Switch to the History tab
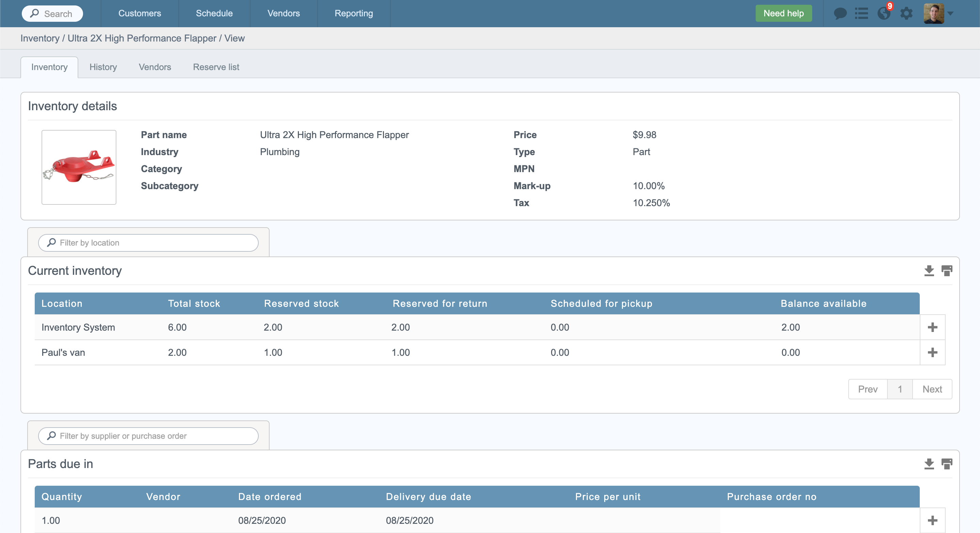Image resolution: width=980 pixels, height=533 pixels. coord(103,67)
